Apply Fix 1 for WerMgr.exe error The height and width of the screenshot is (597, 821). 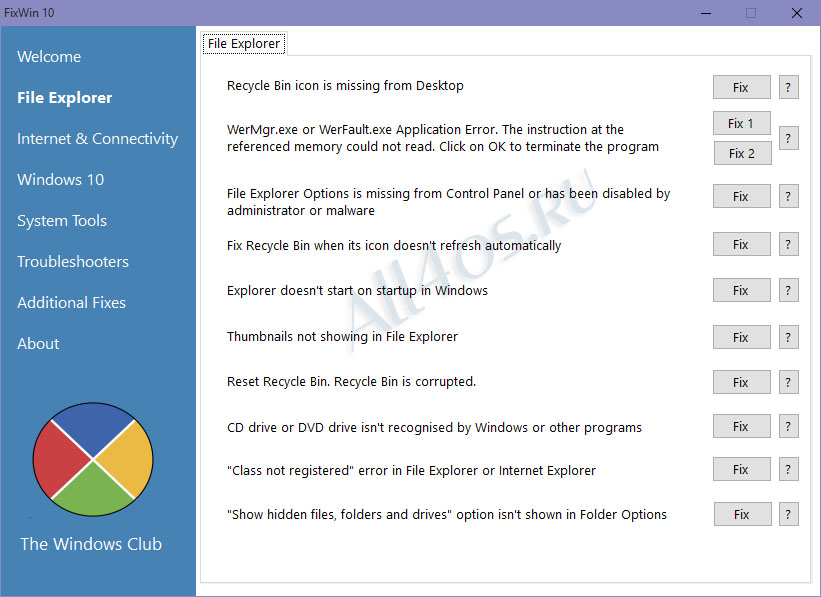[x=741, y=123]
